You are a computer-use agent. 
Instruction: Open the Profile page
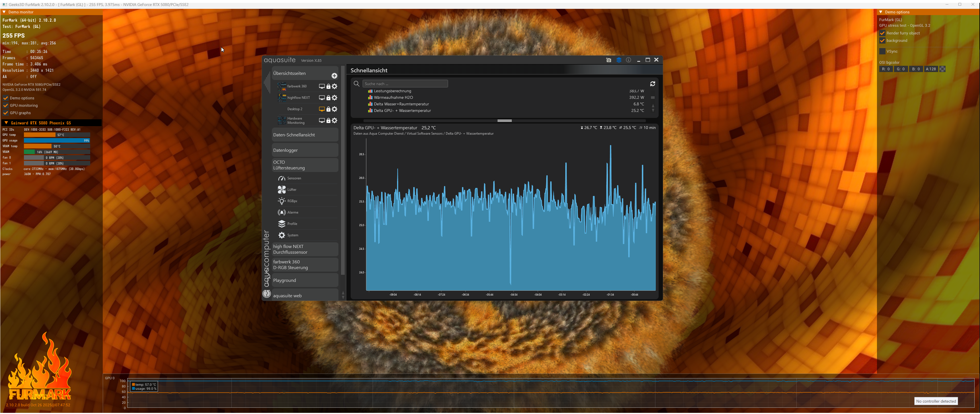point(292,224)
